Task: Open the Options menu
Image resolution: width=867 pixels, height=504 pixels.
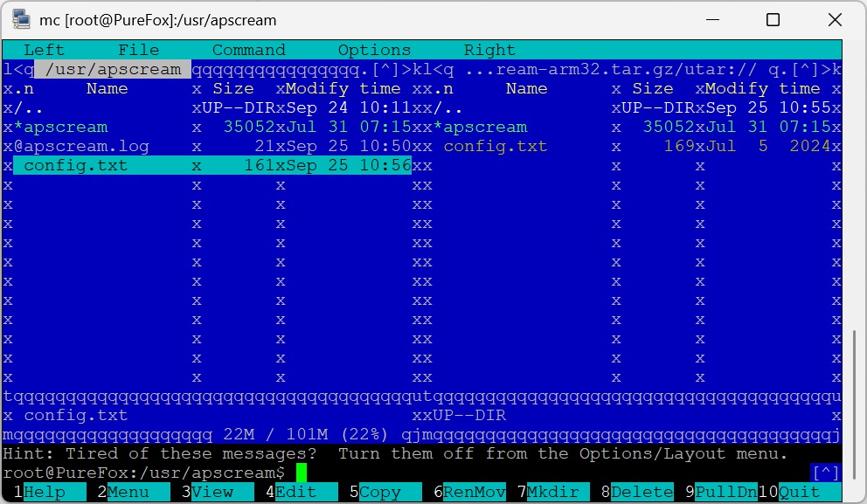Action: (374, 50)
